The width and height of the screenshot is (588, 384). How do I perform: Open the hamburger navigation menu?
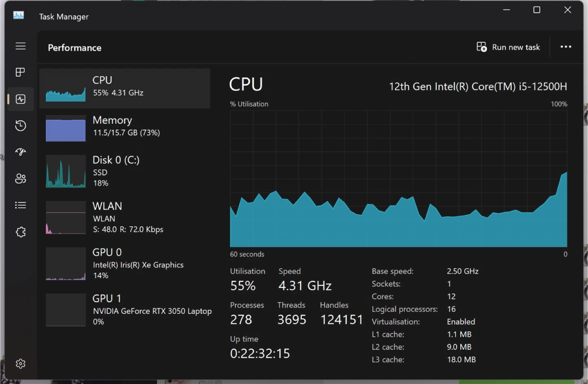20,46
